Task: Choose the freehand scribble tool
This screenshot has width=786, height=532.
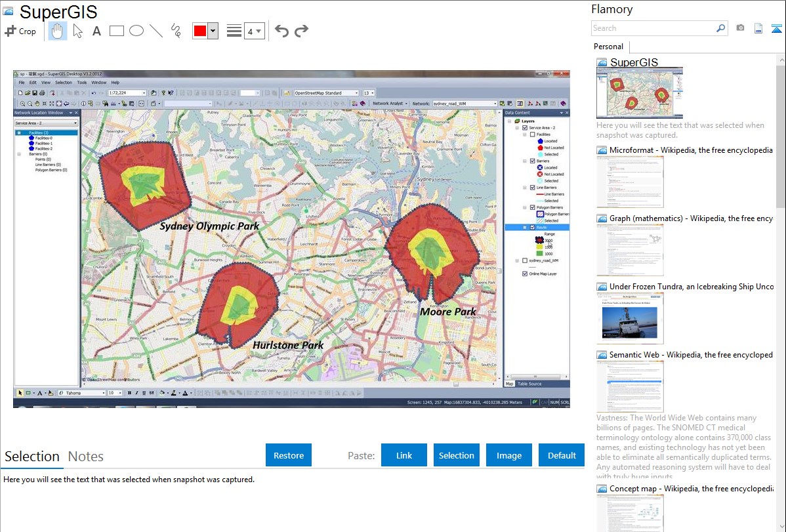Action: pos(176,31)
